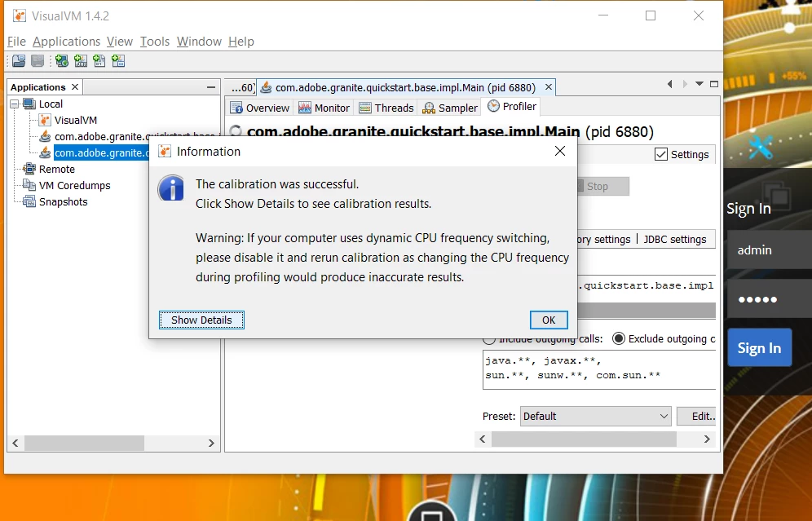
Task: Open the Help menu
Action: click(x=241, y=42)
